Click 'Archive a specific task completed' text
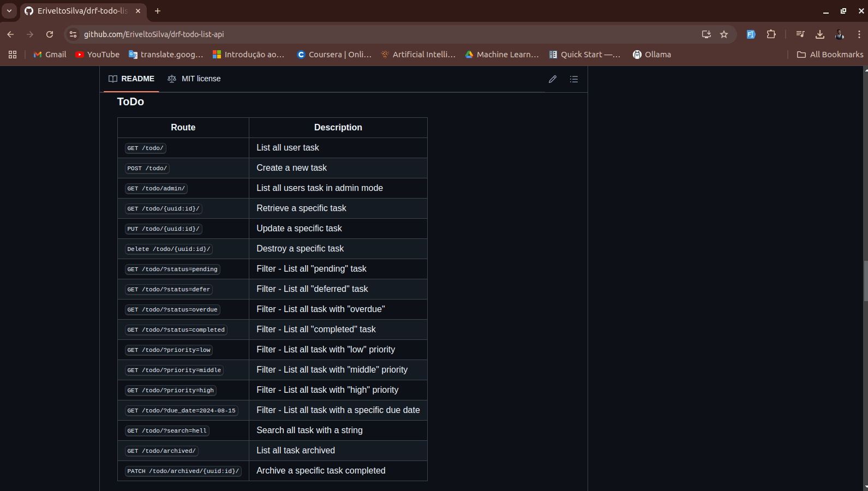 [321, 471]
